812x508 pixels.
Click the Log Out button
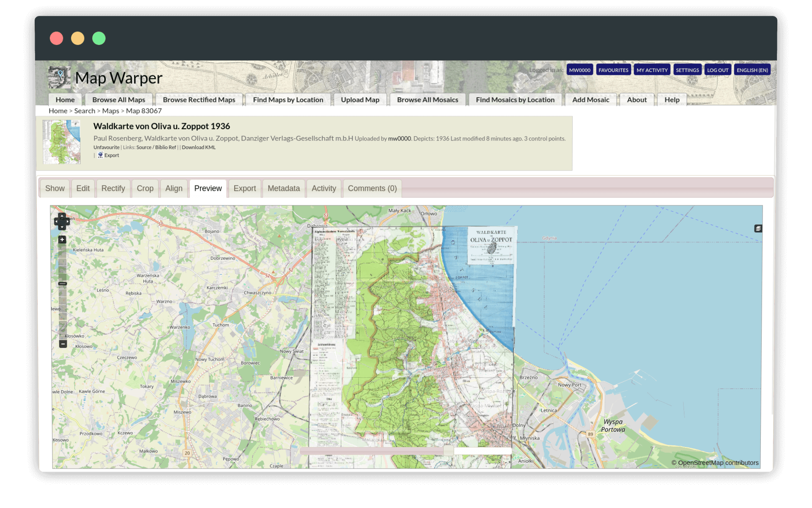click(x=718, y=70)
